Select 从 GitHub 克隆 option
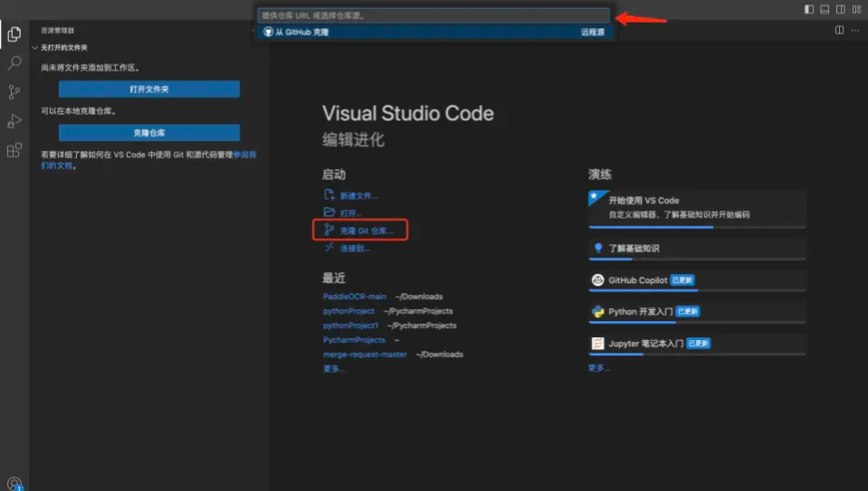The width and height of the screenshot is (868, 491). 434,32
